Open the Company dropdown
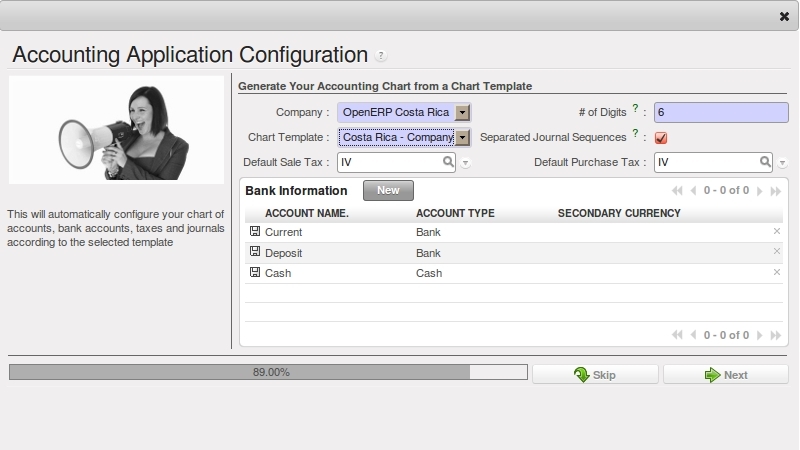 (462, 113)
